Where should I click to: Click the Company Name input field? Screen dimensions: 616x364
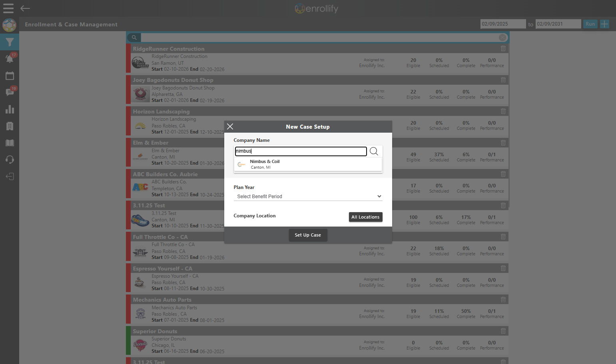301,151
